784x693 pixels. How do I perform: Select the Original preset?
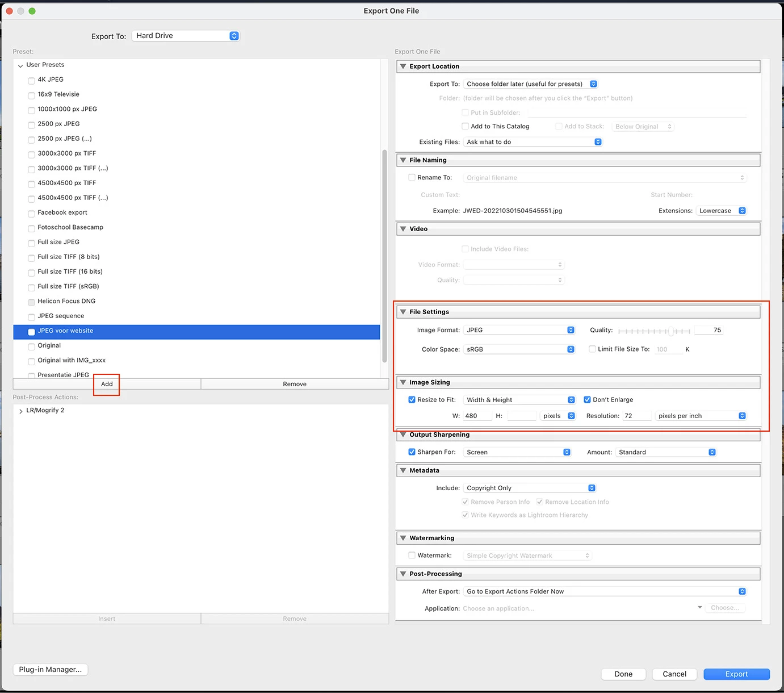[49, 345]
